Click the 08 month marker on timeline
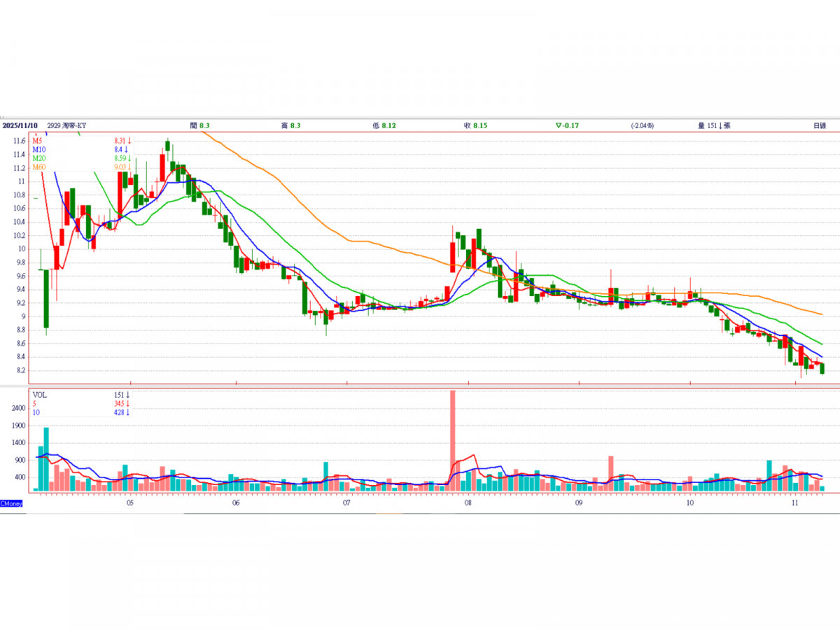Viewport: 840px width, 630px height. point(468,503)
